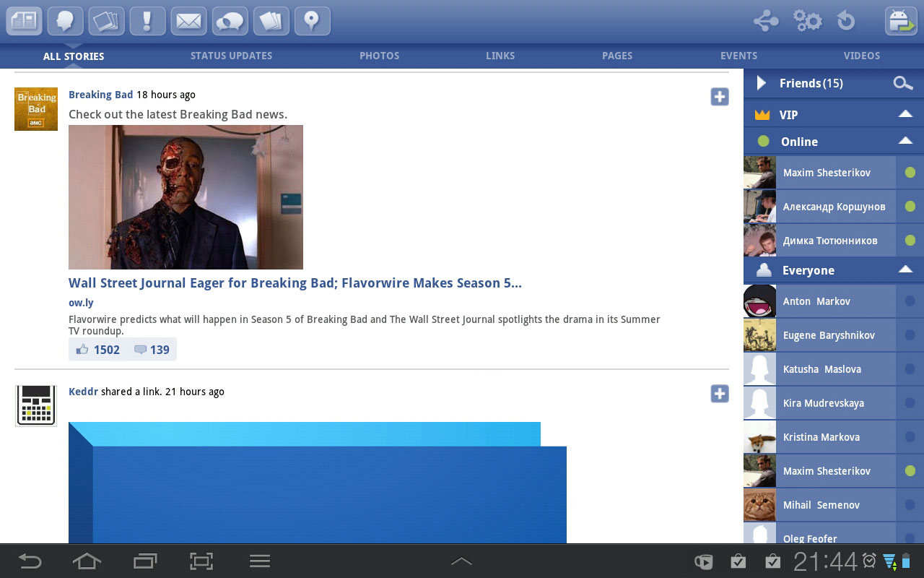Tap the Wi-Fi signal status icon

coord(889,561)
